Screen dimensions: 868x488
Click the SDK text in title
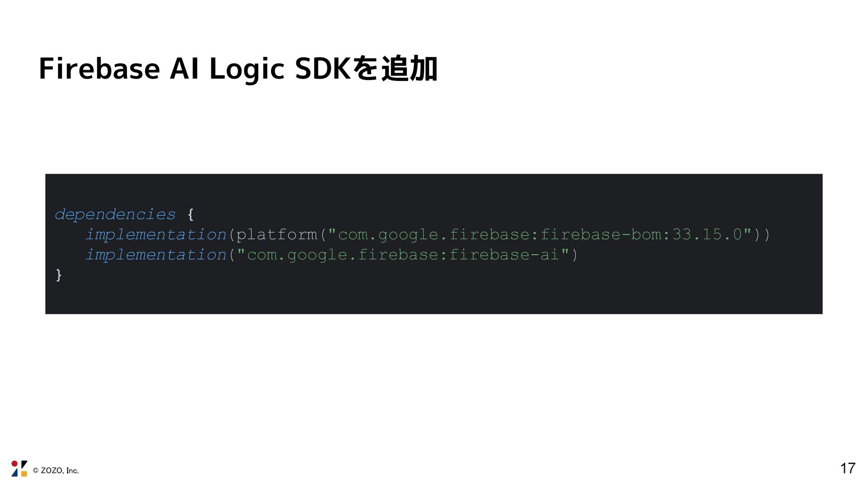point(322,69)
